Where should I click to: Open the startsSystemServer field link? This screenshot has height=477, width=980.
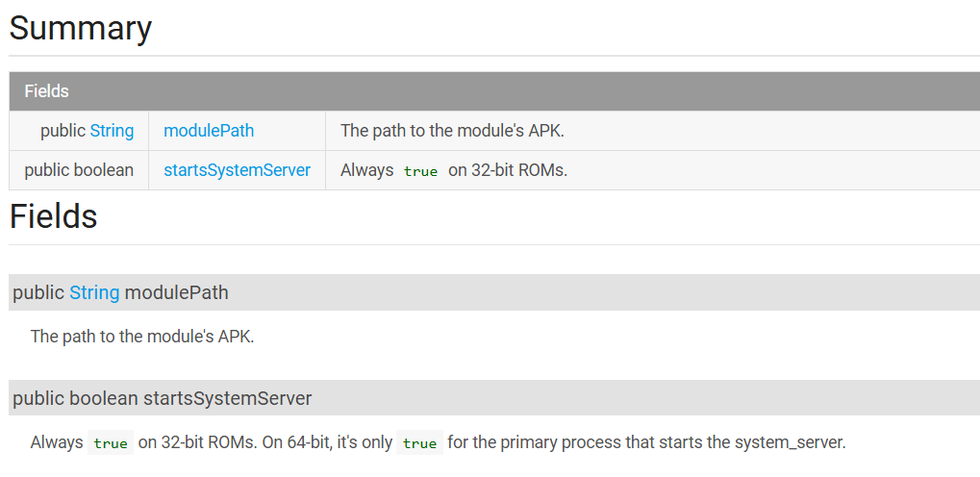tap(237, 170)
